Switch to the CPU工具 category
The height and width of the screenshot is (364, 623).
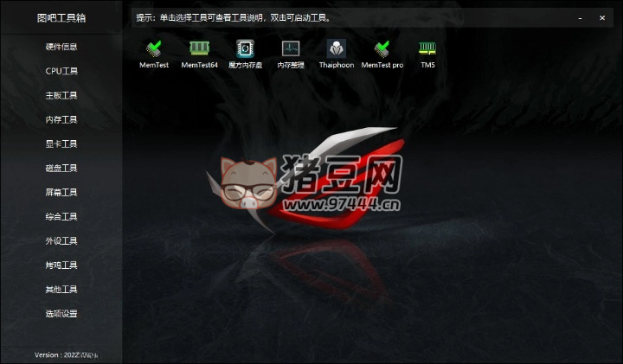tap(61, 71)
